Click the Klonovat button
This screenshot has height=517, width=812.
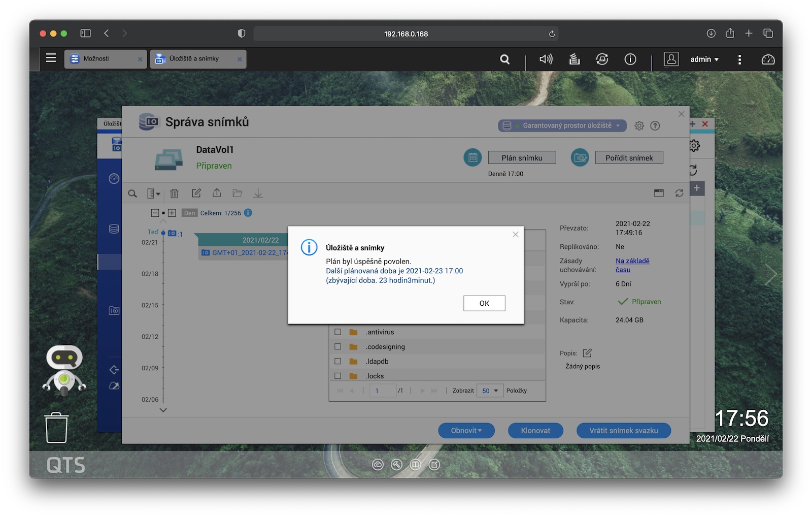535,431
